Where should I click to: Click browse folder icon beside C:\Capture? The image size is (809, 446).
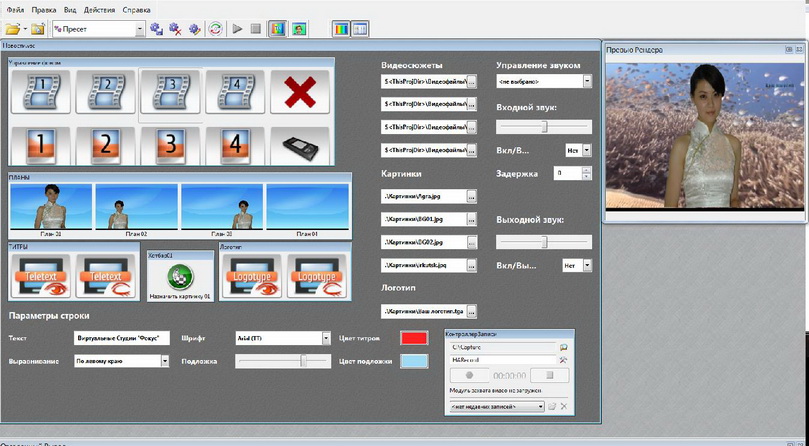click(563, 347)
